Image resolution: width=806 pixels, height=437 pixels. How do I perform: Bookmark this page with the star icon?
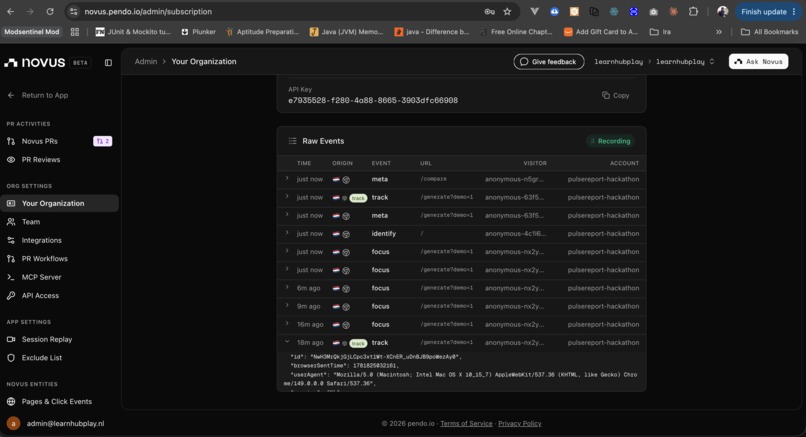[507, 11]
